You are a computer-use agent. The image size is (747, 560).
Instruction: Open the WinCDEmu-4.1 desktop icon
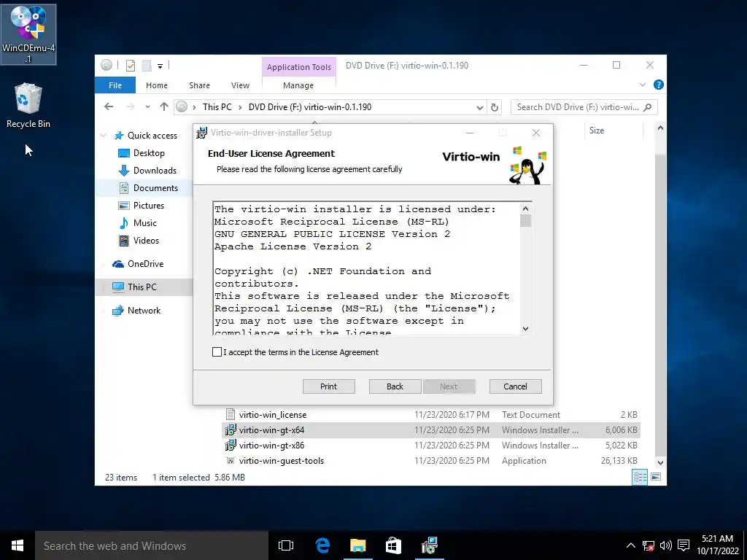point(28,34)
